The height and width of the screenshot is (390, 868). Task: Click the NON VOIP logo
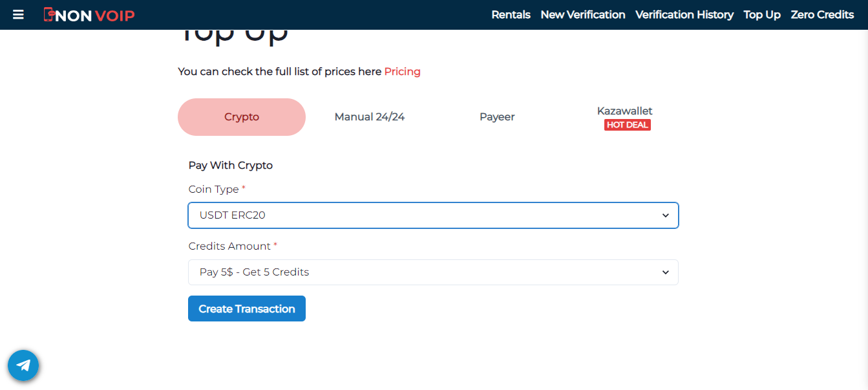[x=89, y=14]
